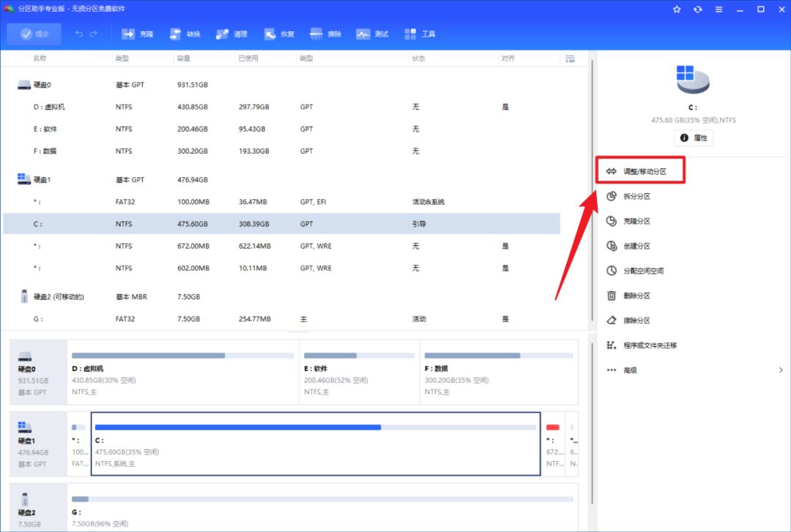Viewport: 791px width, 532px height.
Task: Select Wipe Partition (擦除分区)
Action: click(628, 321)
